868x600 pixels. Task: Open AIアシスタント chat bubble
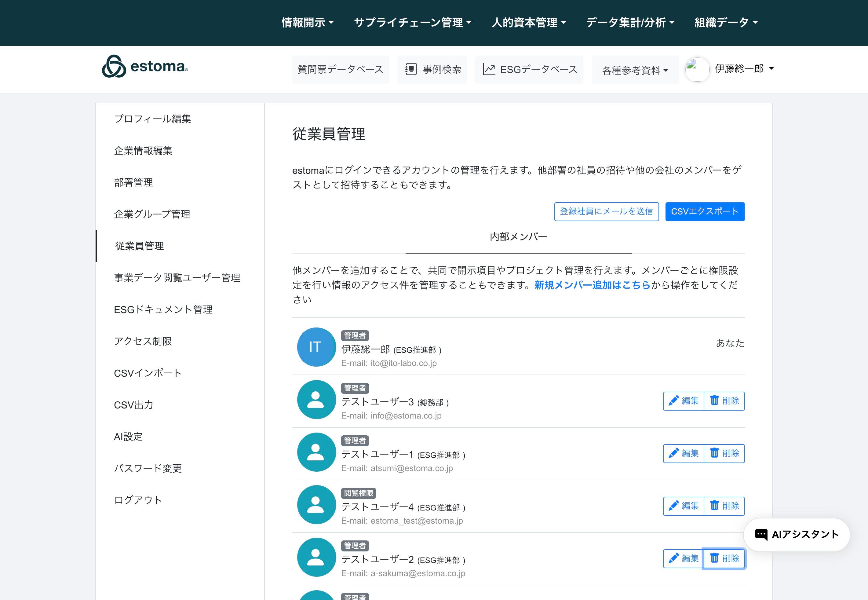click(x=797, y=535)
